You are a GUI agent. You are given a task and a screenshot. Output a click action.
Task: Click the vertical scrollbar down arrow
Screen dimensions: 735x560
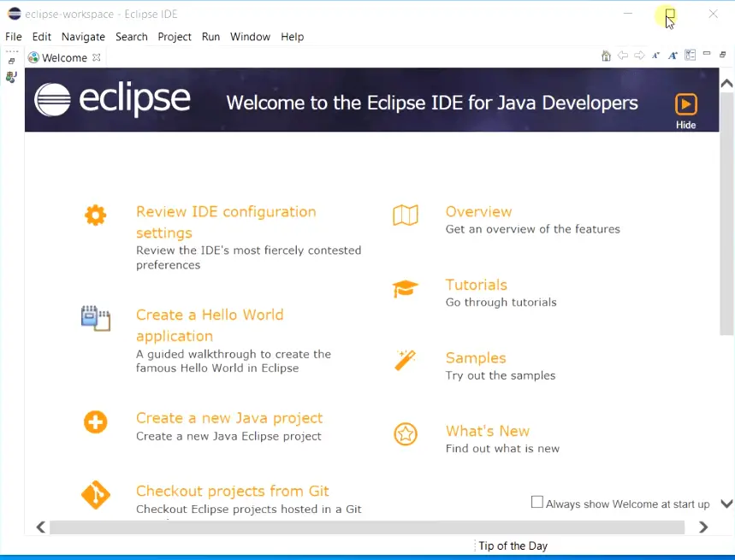coord(726,504)
